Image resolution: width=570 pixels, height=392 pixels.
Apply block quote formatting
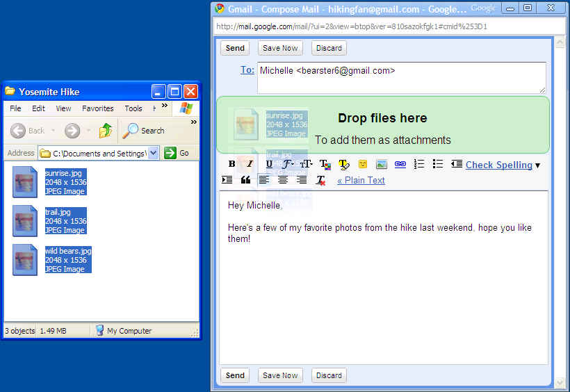246,179
